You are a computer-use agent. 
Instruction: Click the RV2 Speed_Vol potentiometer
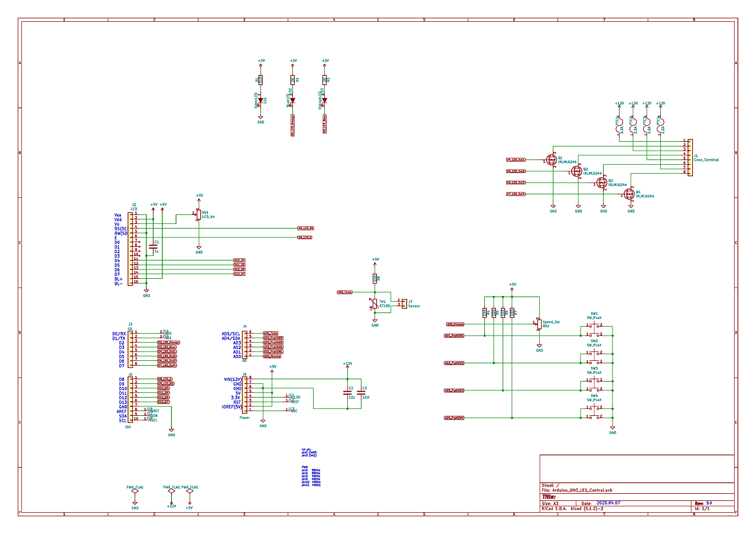(539, 323)
